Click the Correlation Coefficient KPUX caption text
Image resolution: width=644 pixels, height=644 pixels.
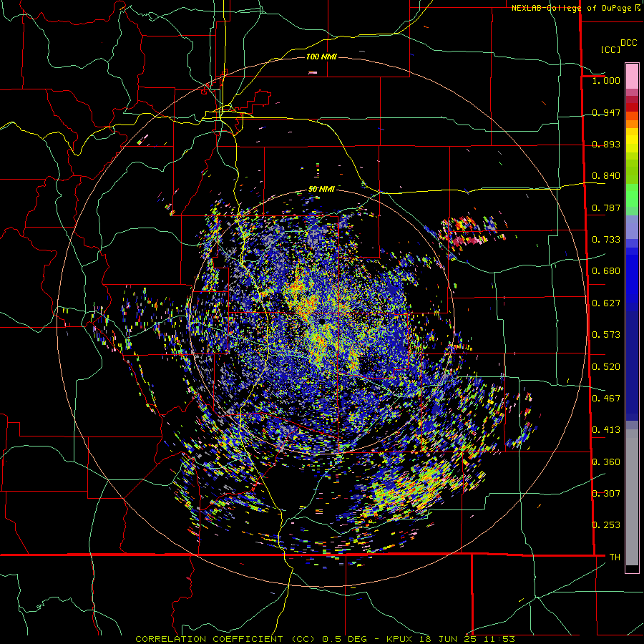(325, 639)
